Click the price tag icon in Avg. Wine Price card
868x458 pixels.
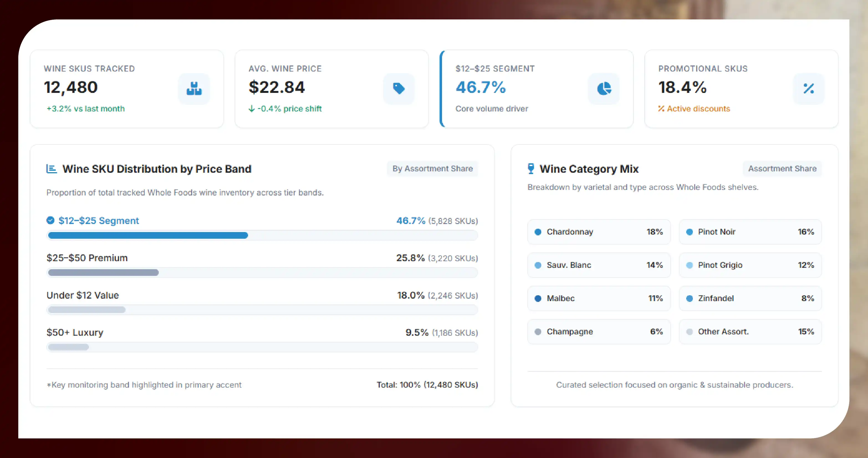click(399, 89)
